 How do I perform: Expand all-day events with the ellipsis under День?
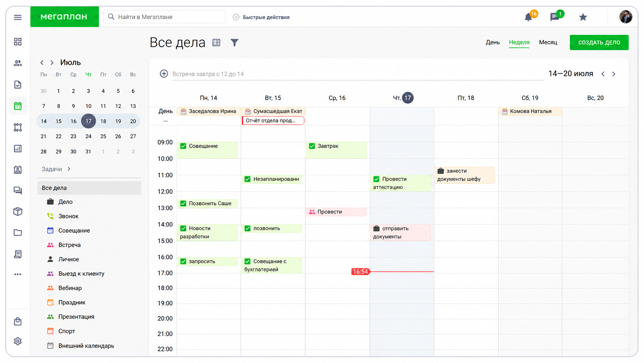[166, 121]
